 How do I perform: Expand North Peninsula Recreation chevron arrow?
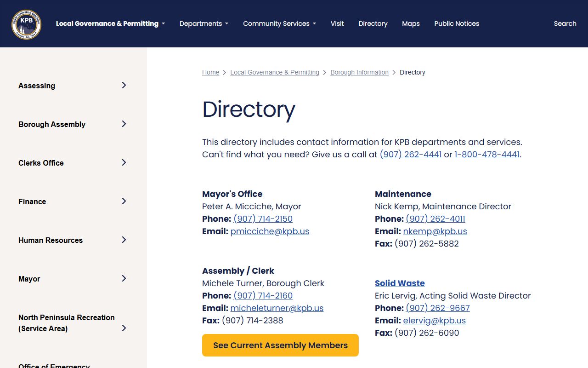point(124,328)
